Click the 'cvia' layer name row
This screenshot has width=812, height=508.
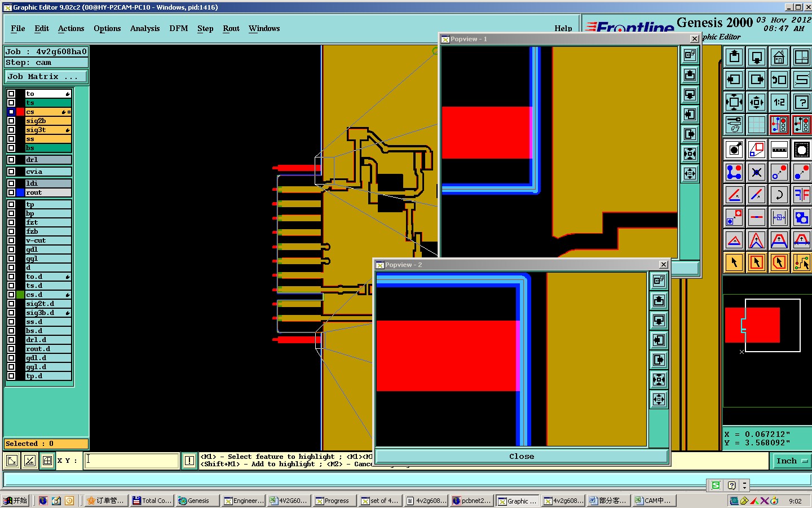click(x=48, y=172)
